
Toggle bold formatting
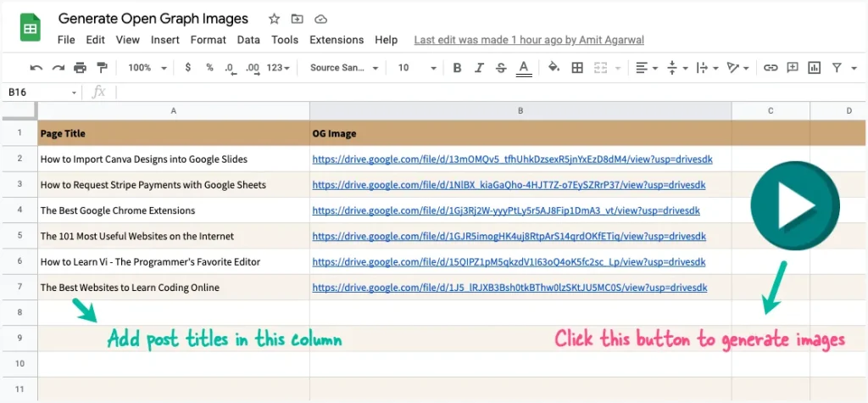coord(457,68)
